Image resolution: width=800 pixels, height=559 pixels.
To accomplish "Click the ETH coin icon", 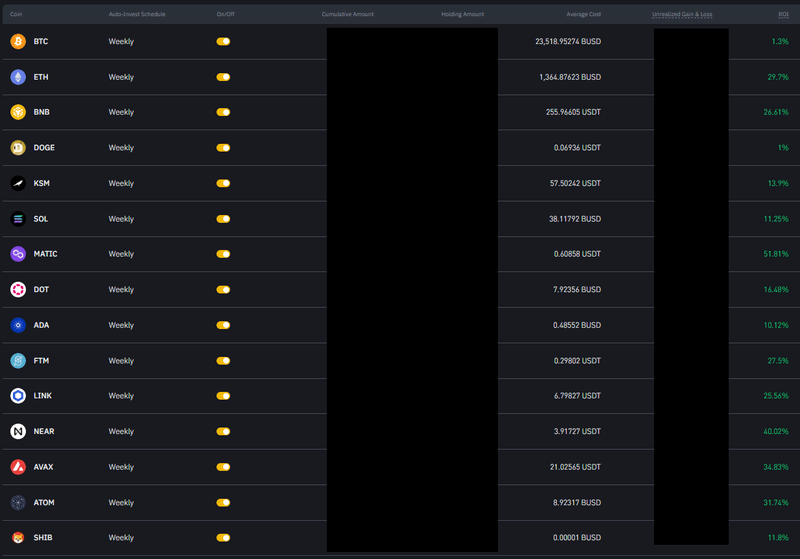I will (18, 77).
